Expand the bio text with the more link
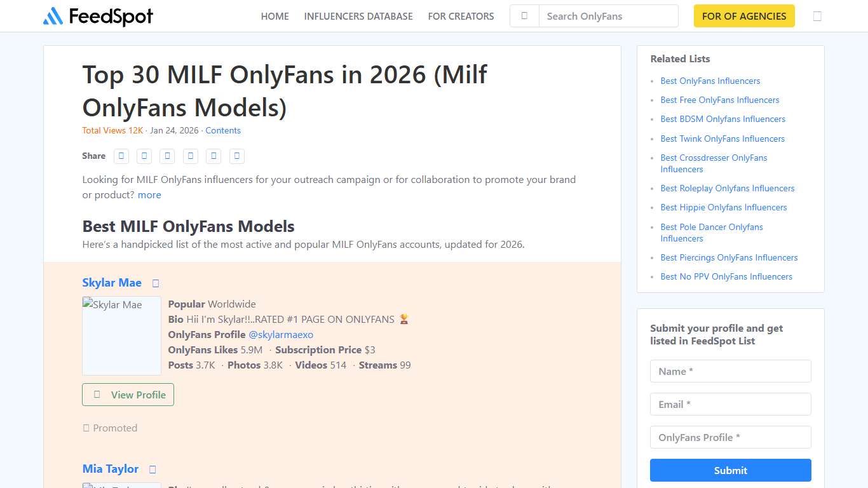Image resolution: width=868 pixels, height=488 pixels. click(x=149, y=195)
